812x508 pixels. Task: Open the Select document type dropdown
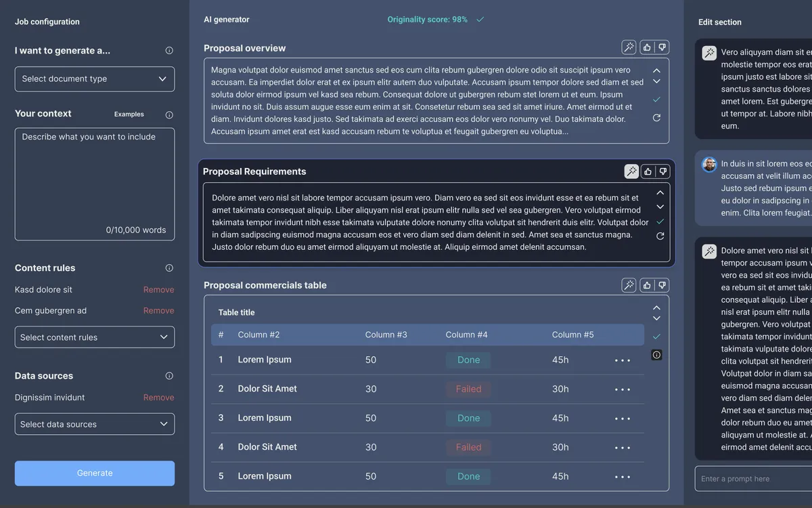(x=95, y=79)
